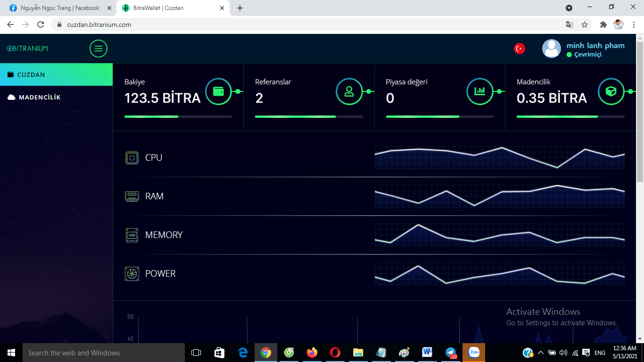Toggle the sidebar with the hamburger menu button

[x=99, y=49]
